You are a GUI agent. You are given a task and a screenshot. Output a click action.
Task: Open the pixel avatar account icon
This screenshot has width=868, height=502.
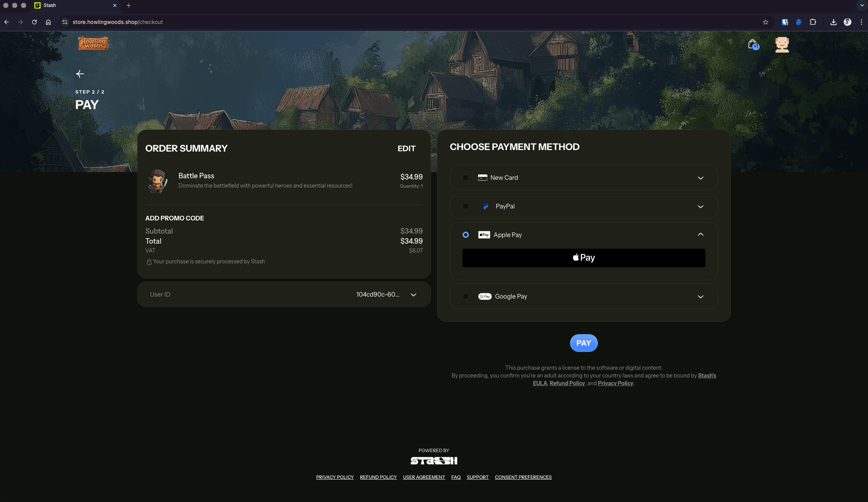coord(781,44)
